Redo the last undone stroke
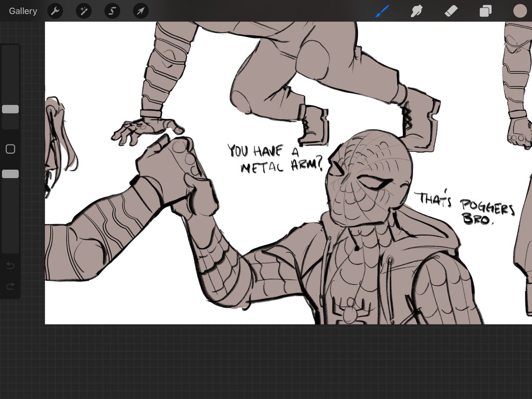 click(x=10, y=287)
